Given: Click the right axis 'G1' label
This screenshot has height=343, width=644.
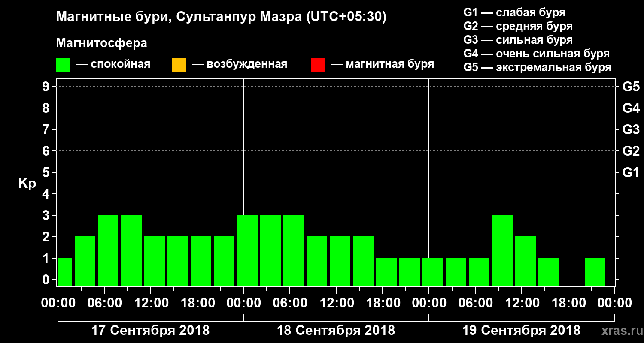Looking at the screenshot, I should [631, 172].
